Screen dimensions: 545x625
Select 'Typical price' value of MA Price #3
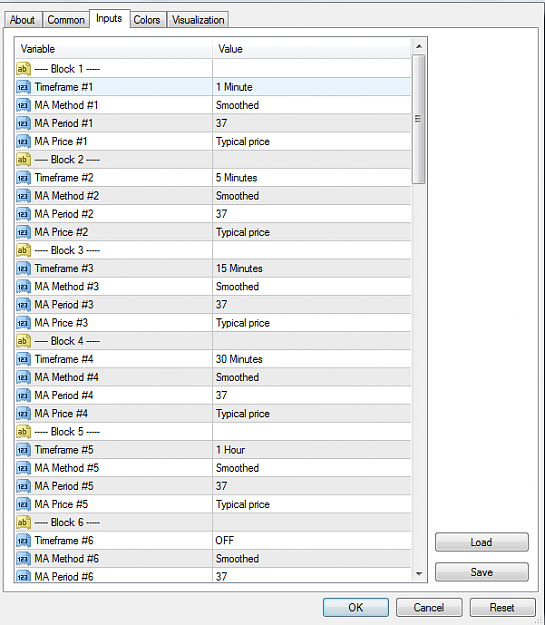click(x=243, y=323)
